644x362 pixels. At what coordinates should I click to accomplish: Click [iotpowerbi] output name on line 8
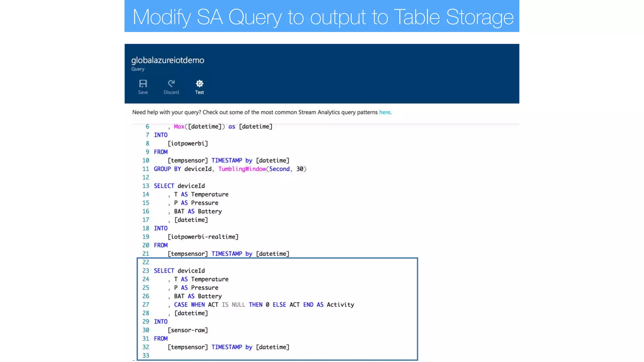click(188, 144)
